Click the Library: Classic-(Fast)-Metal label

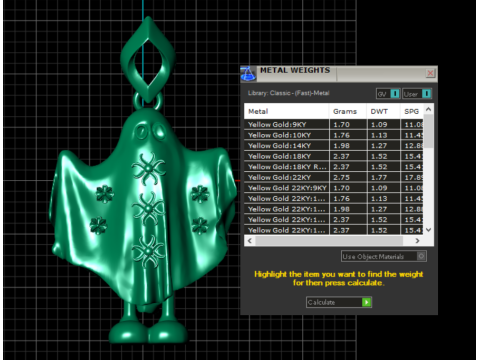[x=288, y=93]
